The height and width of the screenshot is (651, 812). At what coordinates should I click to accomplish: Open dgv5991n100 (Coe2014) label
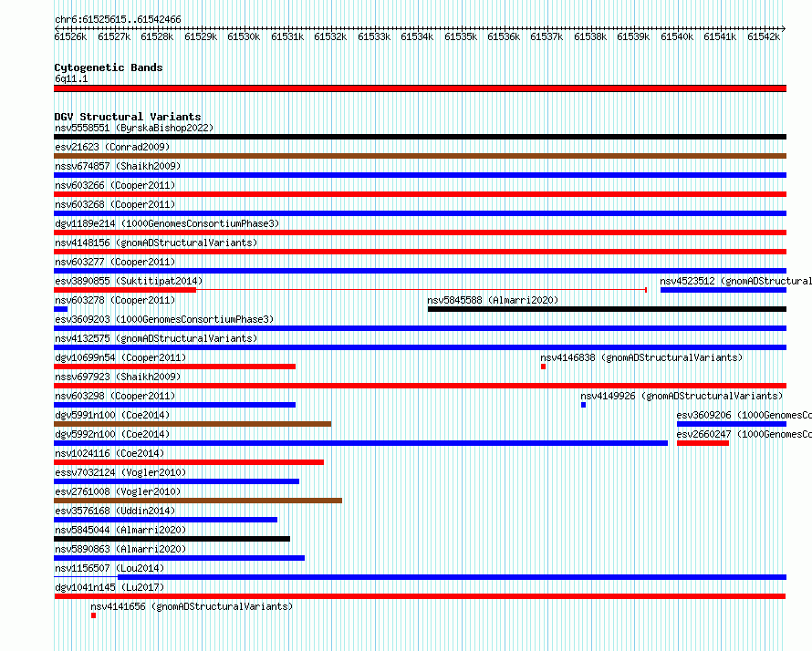[x=112, y=415]
